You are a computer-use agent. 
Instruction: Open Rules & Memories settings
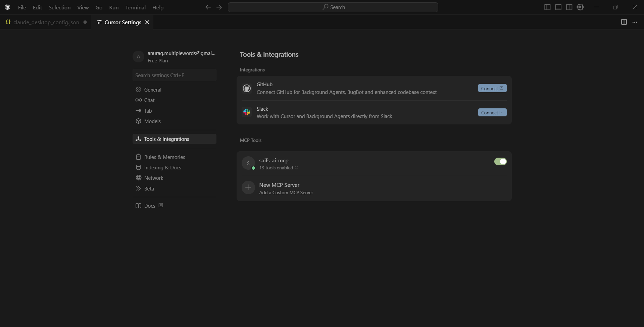175,157
